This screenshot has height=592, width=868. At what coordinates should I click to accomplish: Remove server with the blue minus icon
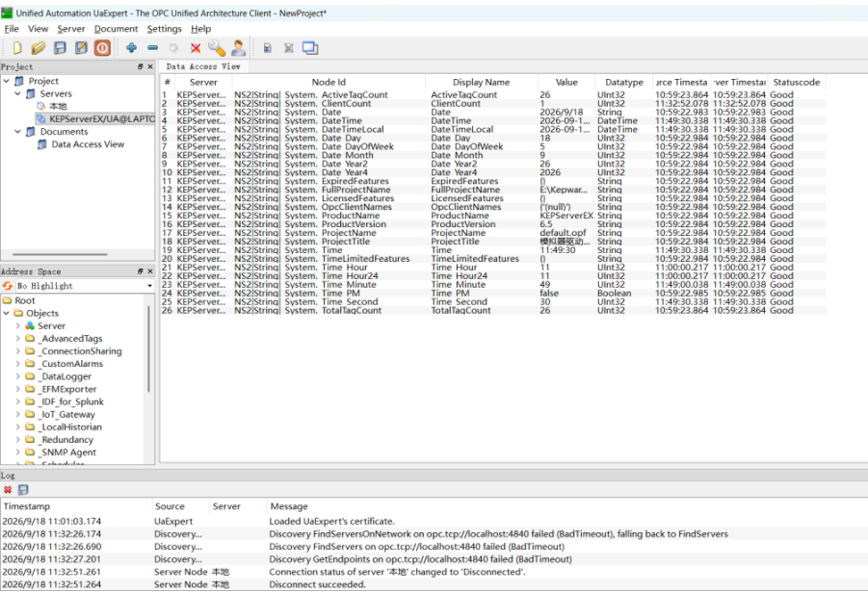153,48
